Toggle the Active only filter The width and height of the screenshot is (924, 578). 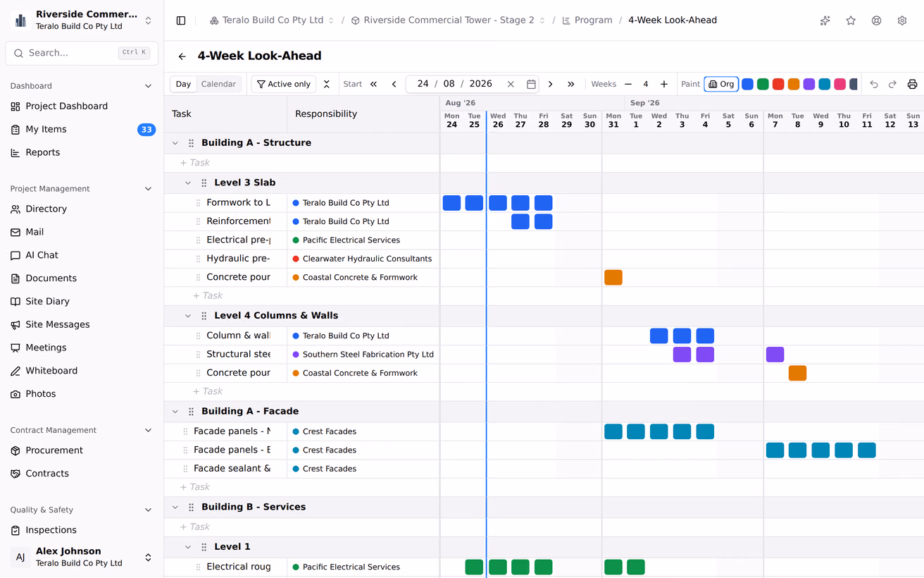pyautogui.click(x=284, y=84)
